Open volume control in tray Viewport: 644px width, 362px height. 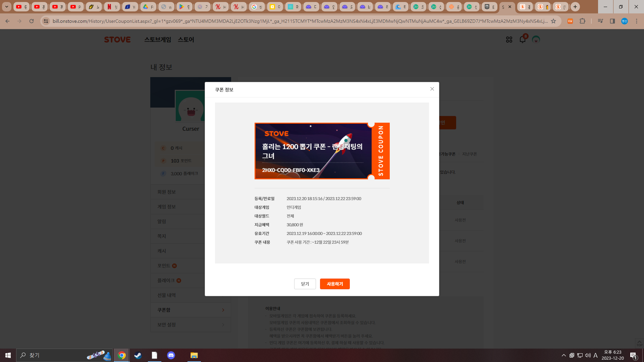588,355
